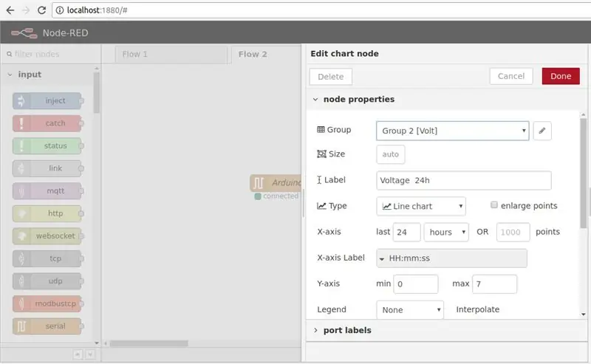
Task: Click the Cancel button
Action: coord(511,76)
